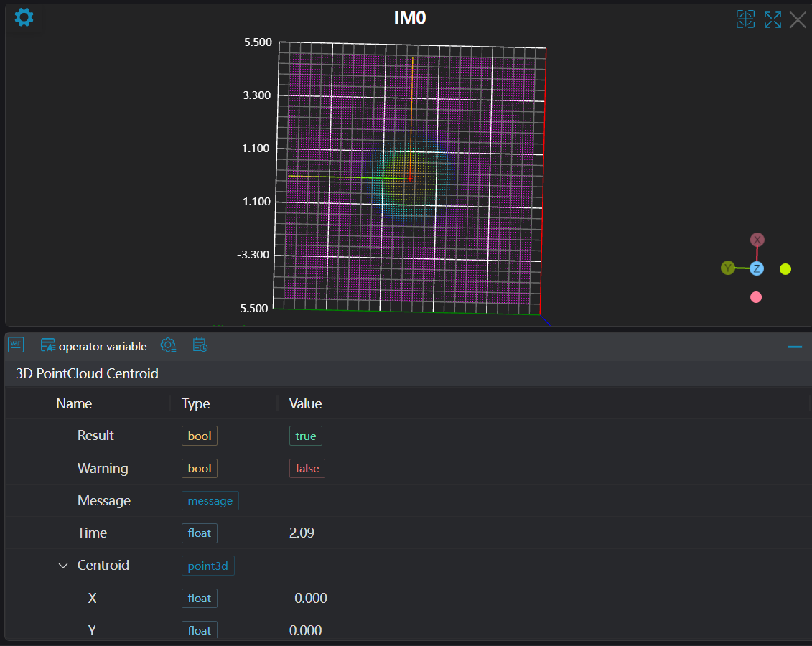This screenshot has width=812, height=646.
Task: Click the Warning value false badge
Action: coord(307,468)
